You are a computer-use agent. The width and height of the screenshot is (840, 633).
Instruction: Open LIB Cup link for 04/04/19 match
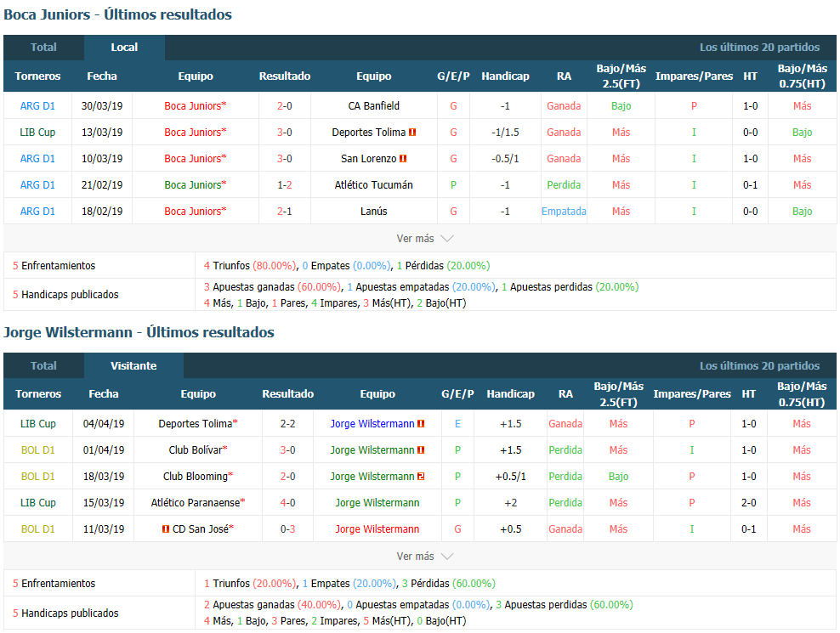coord(38,424)
